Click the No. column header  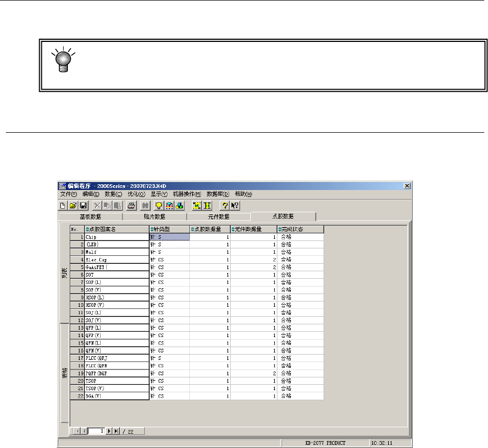tap(77, 229)
